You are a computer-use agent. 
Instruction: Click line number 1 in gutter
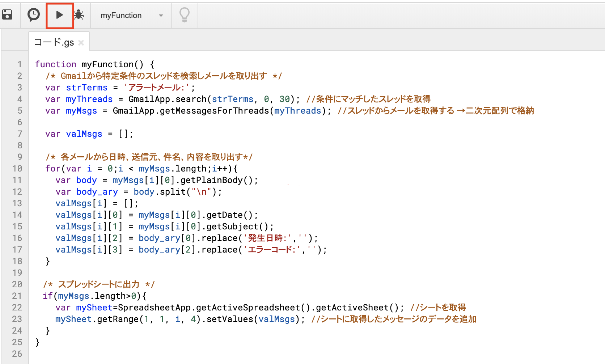[x=20, y=64]
